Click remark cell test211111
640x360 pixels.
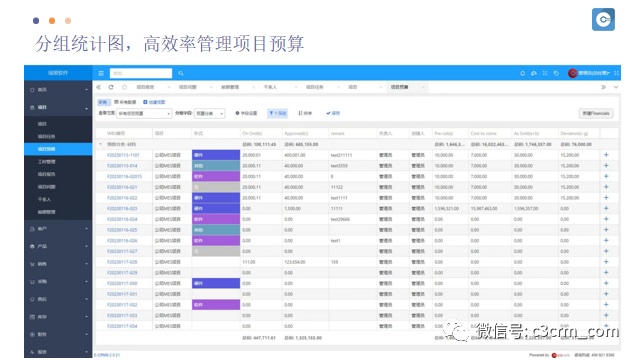(x=340, y=155)
